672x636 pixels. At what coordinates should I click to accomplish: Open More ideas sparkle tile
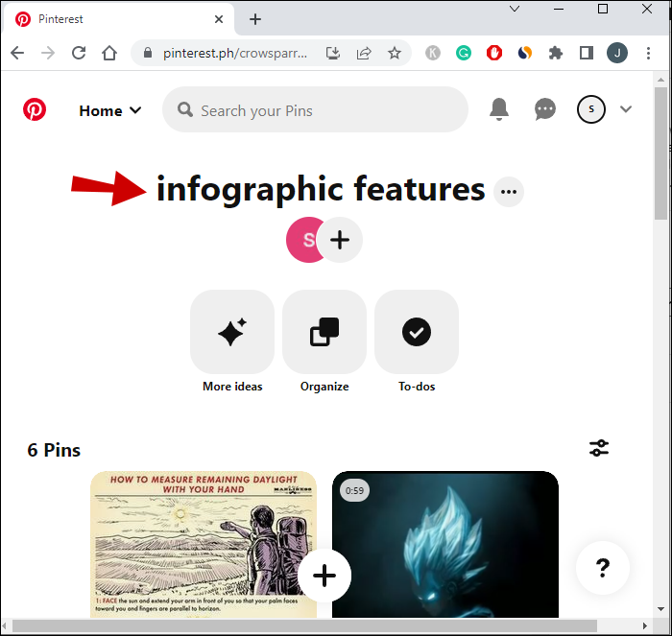pyautogui.click(x=232, y=332)
